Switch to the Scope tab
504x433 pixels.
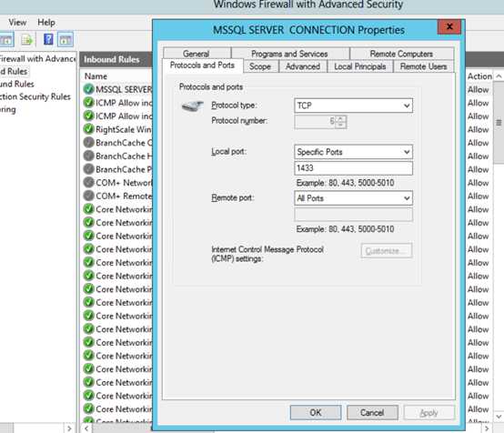click(260, 66)
